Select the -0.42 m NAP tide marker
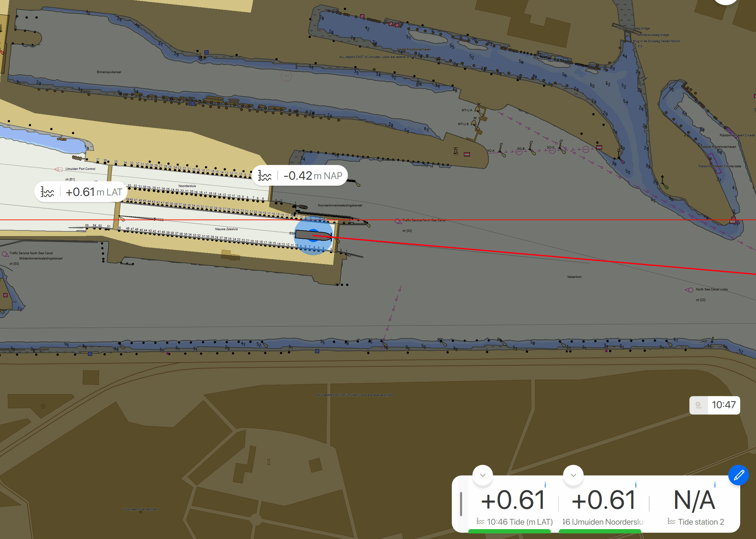The image size is (756, 539). pyautogui.click(x=300, y=175)
